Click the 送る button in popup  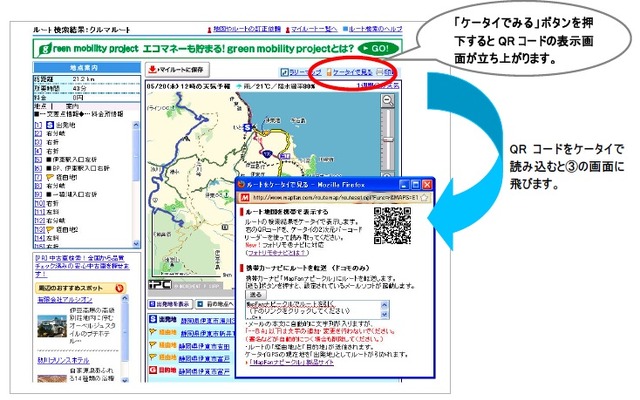point(256,294)
